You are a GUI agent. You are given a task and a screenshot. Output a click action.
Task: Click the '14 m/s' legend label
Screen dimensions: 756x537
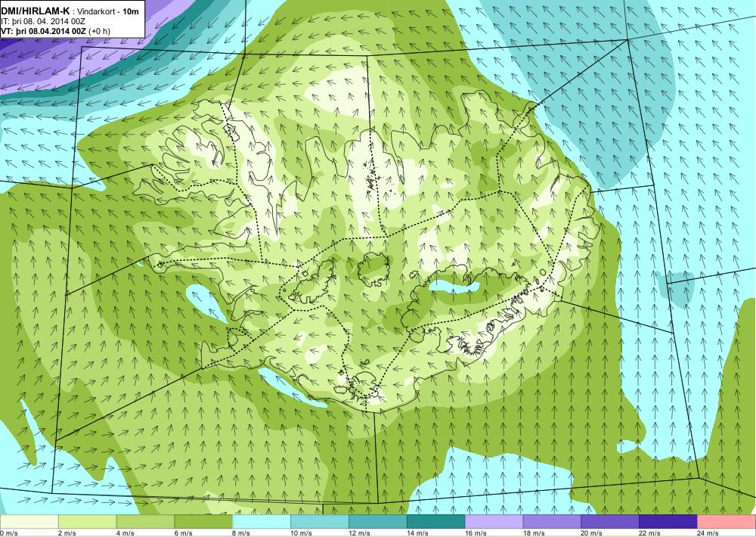click(x=417, y=533)
